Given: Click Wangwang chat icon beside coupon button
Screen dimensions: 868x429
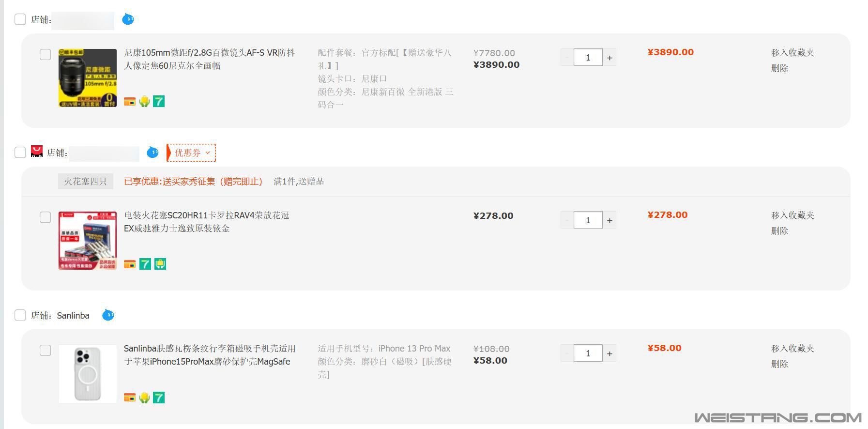Looking at the screenshot, I should pos(152,152).
